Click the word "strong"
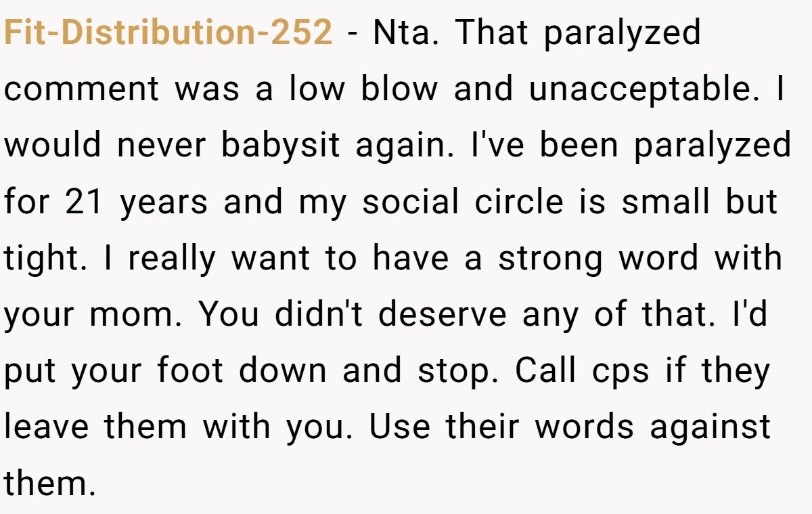 coord(549,259)
